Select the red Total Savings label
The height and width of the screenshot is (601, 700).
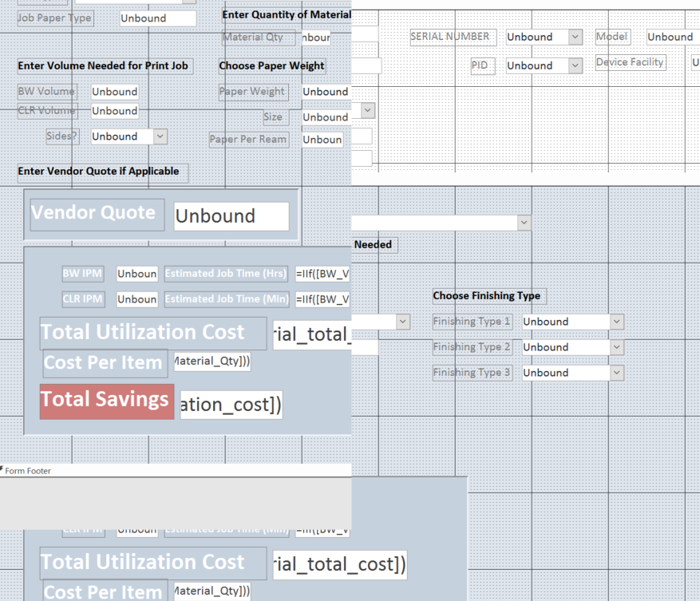click(107, 401)
